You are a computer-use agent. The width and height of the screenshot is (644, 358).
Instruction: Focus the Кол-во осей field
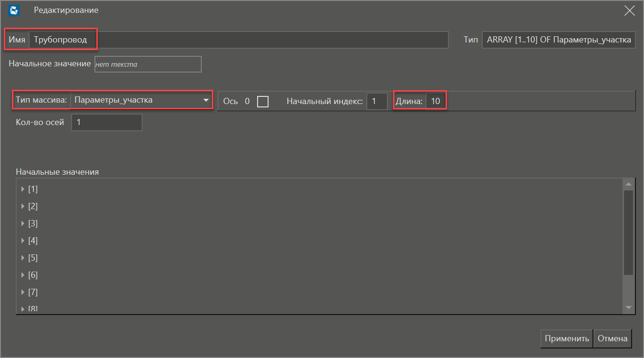[x=106, y=123]
